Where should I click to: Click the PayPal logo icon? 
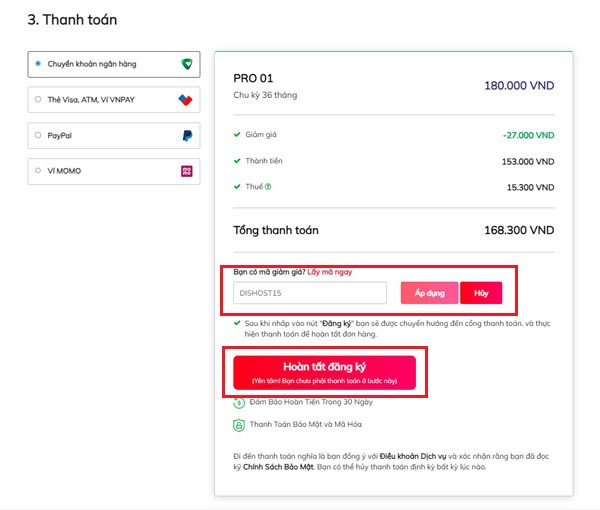pos(187,135)
